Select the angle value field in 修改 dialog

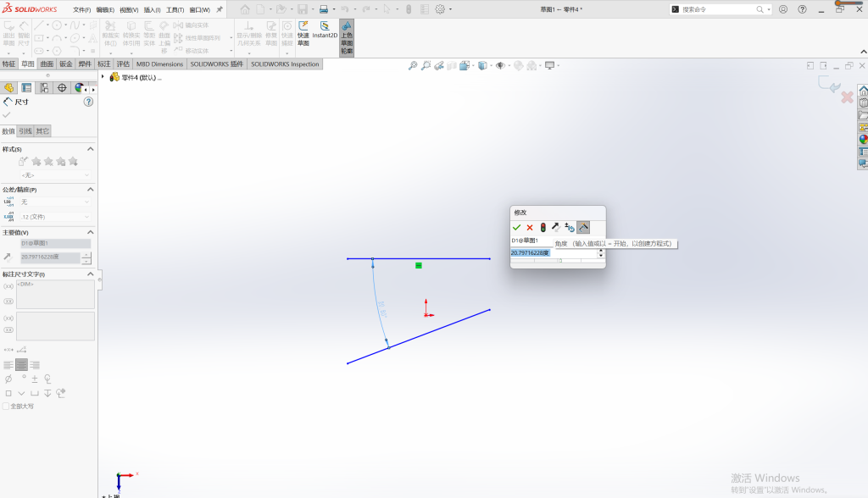click(554, 253)
